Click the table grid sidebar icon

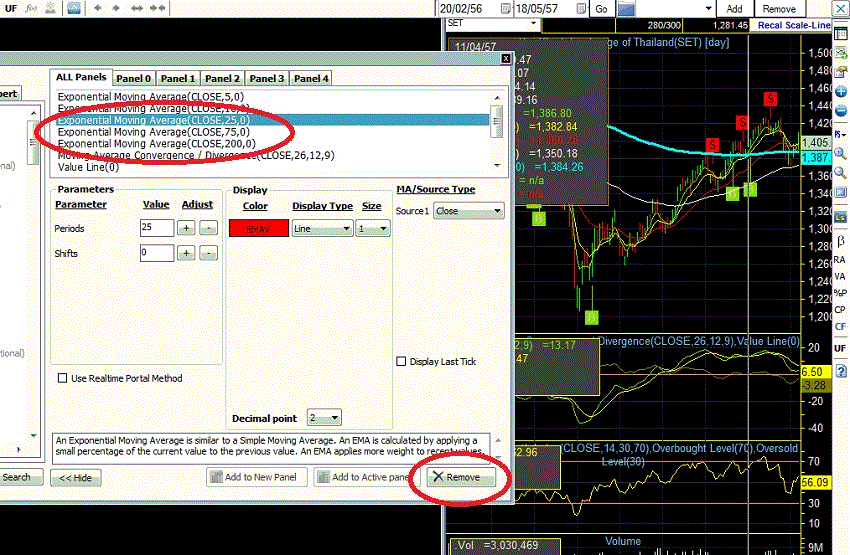841,34
